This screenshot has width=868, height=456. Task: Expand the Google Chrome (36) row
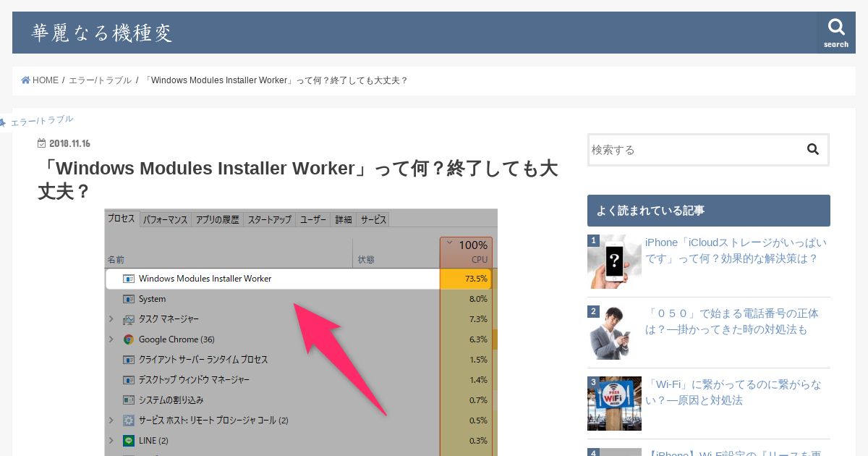111,339
